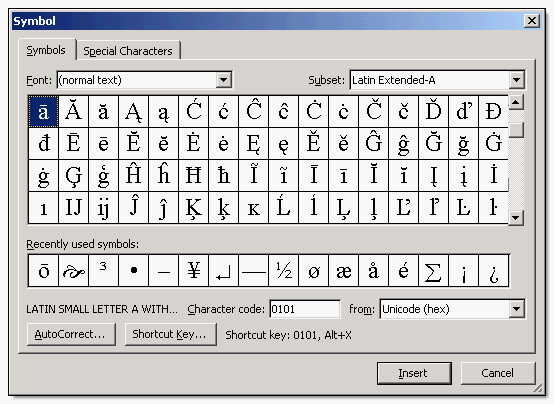Image resolution: width=554 pixels, height=404 pixels.
Task: Choose the Đ symbol in the first row
Action: (493, 111)
